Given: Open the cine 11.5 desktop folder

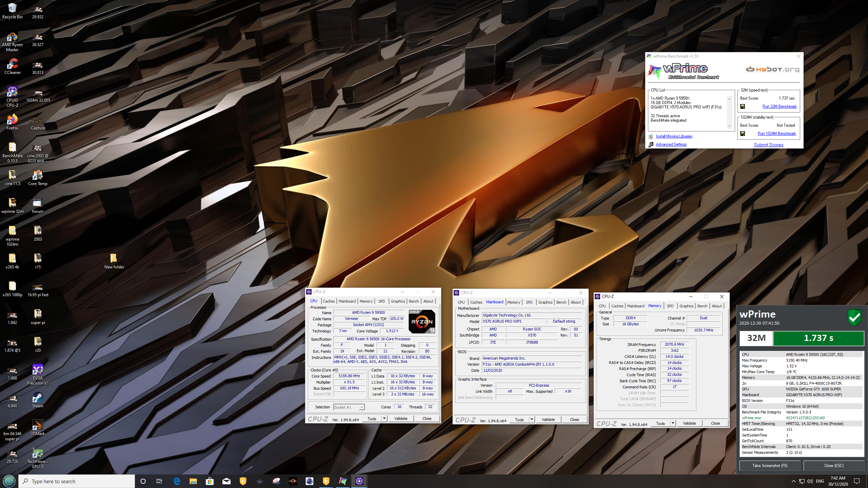Looking at the screenshot, I should pyautogui.click(x=12, y=177).
